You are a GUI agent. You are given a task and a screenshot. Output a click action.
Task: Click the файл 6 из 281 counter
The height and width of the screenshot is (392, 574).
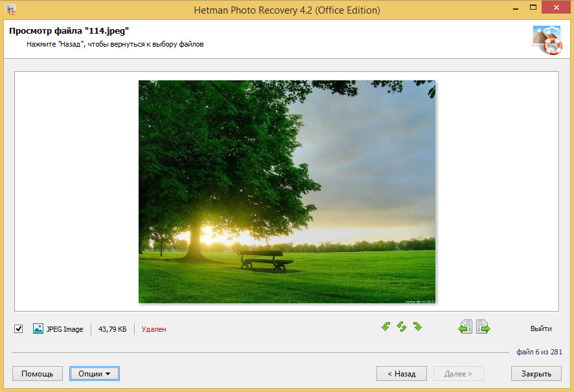coord(539,352)
